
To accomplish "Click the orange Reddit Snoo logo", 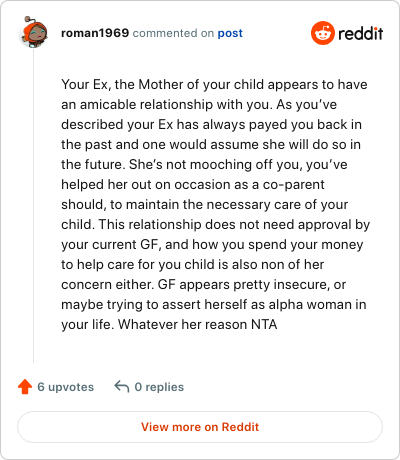I will click(322, 33).
